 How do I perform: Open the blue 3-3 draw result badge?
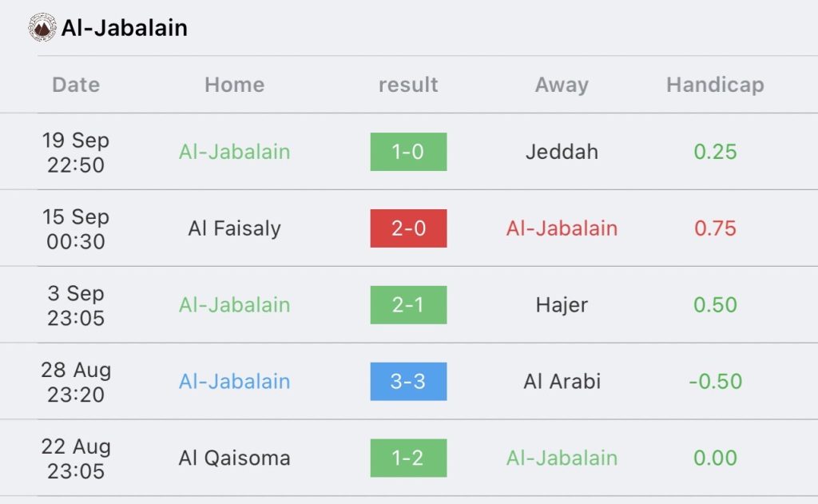(408, 382)
